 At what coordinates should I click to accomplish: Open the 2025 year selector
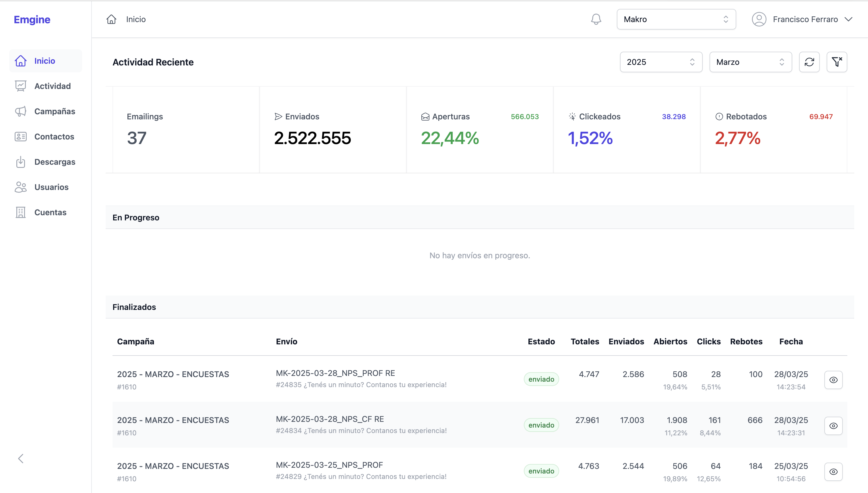[661, 62]
